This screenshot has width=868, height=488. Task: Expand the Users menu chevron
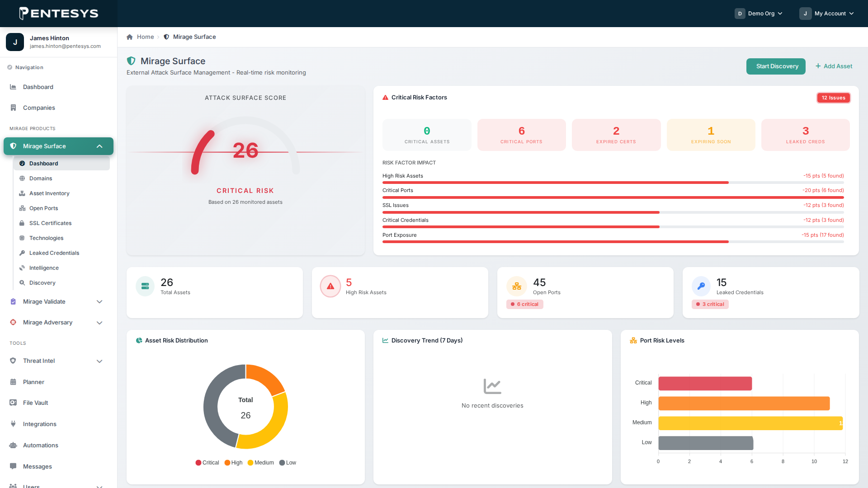click(x=99, y=486)
